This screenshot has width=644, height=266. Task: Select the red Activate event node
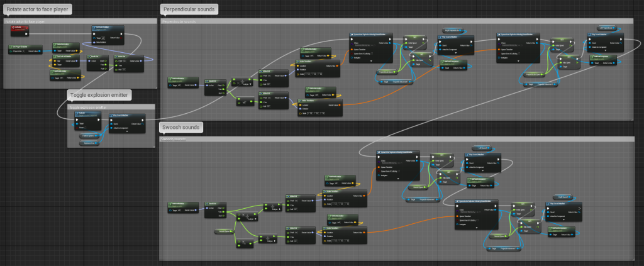pos(20,28)
